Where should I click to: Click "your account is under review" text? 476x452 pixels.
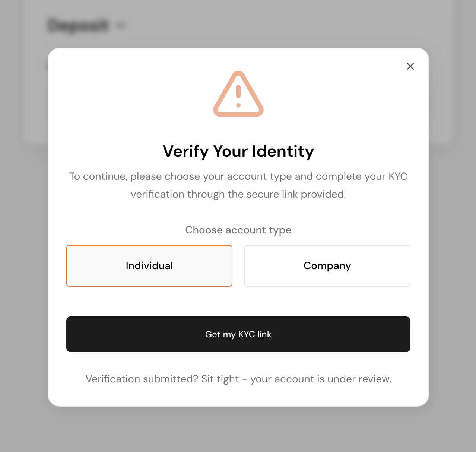point(321,379)
